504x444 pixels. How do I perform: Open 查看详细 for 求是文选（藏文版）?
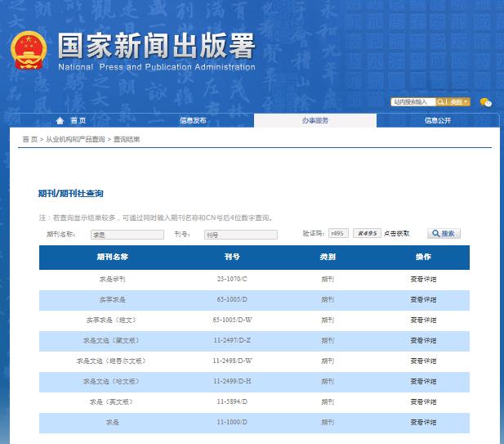[x=423, y=341]
